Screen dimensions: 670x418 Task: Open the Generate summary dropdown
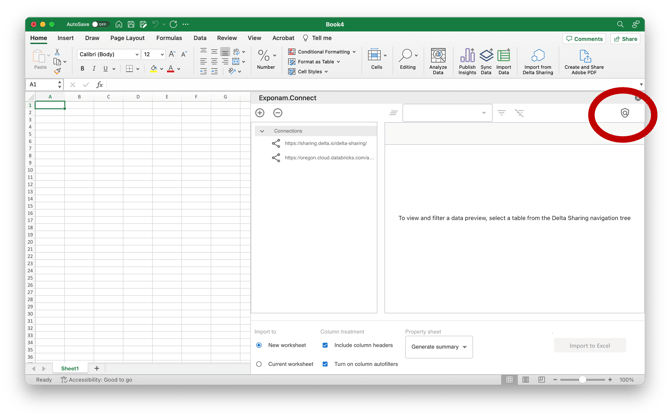point(439,347)
